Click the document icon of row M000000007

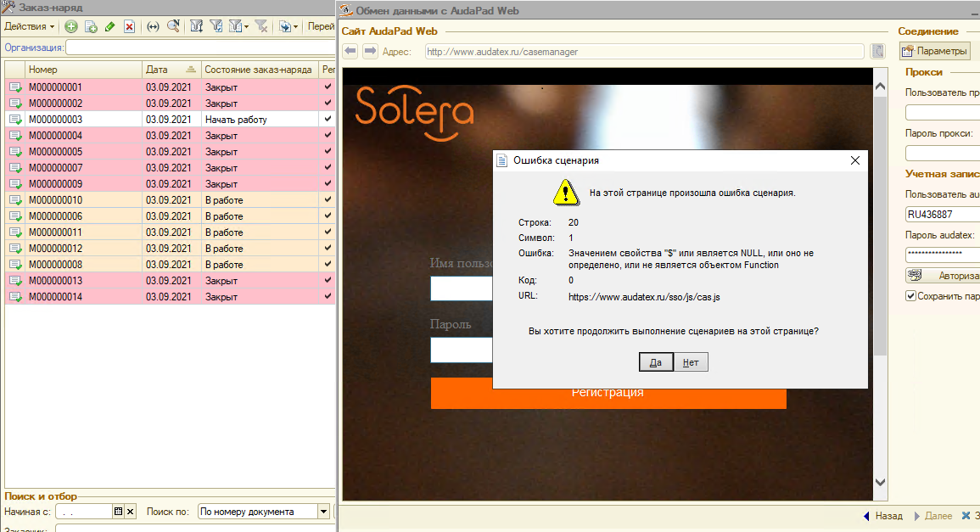[x=15, y=168]
